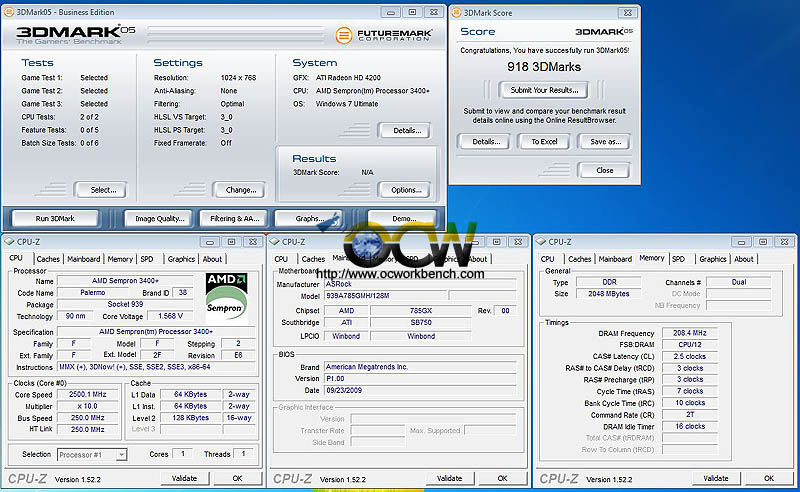Click the BIOS Date value 09/23/2009
Viewport: 800px width, 492px height.
click(x=420, y=390)
